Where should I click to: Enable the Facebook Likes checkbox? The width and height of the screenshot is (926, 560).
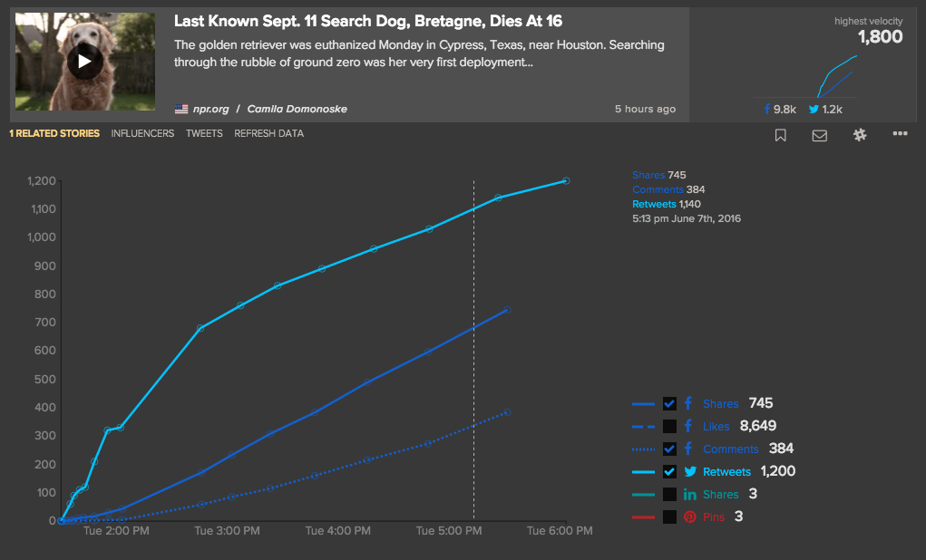669,426
